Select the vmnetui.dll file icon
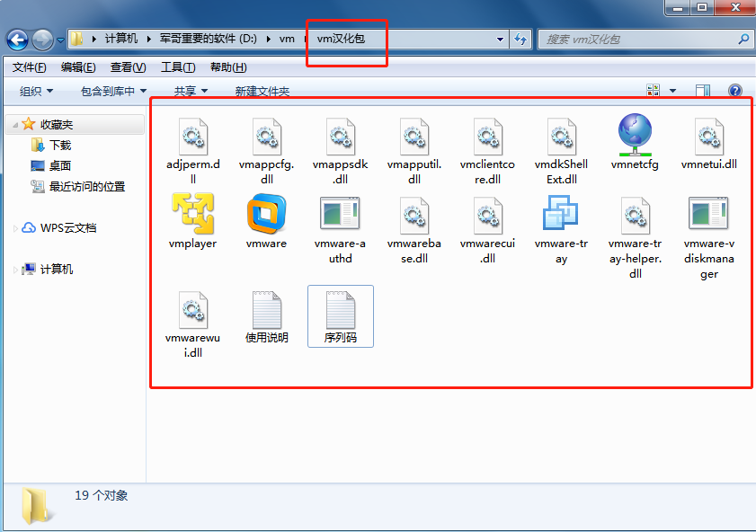 pyautogui.click(x=709, y=137)
